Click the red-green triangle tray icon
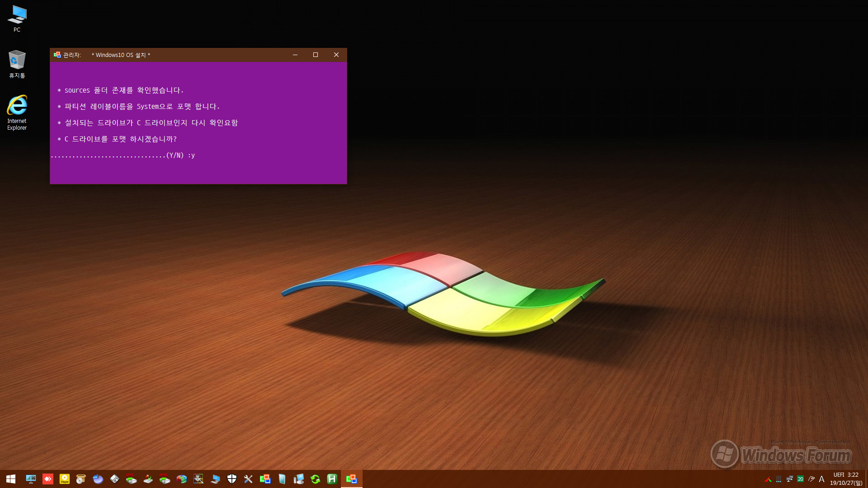The width and height of the screenshot is (868, 488). coord(768,479)
